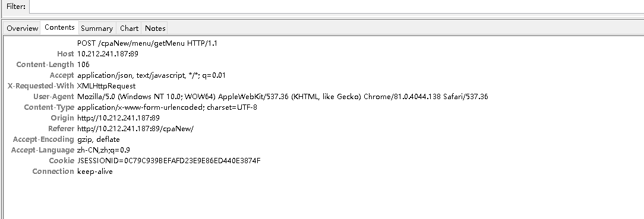This screenshot has width=644, height=219.
Task: Select the Origin URL value
Action: point(118,118)
